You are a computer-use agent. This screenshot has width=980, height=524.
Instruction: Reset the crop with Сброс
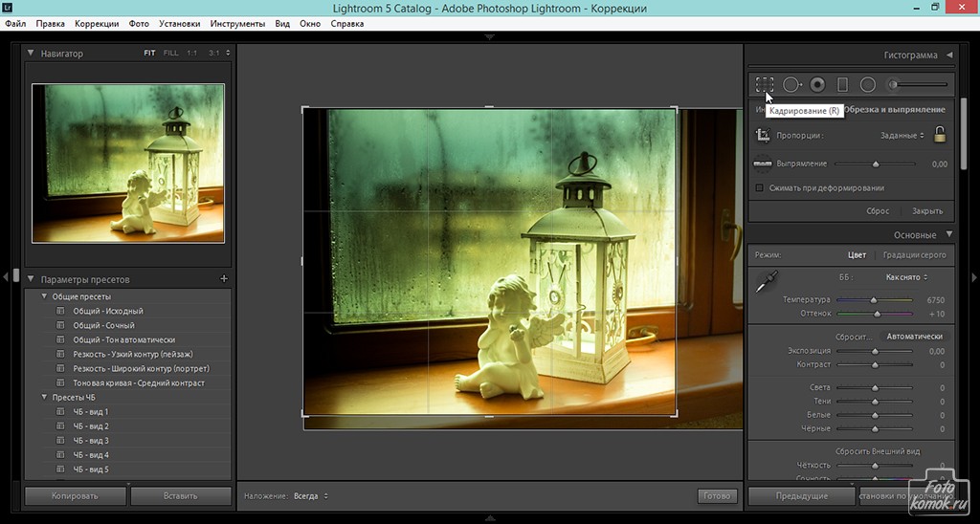pyautogui.click(x=878, y=211)
